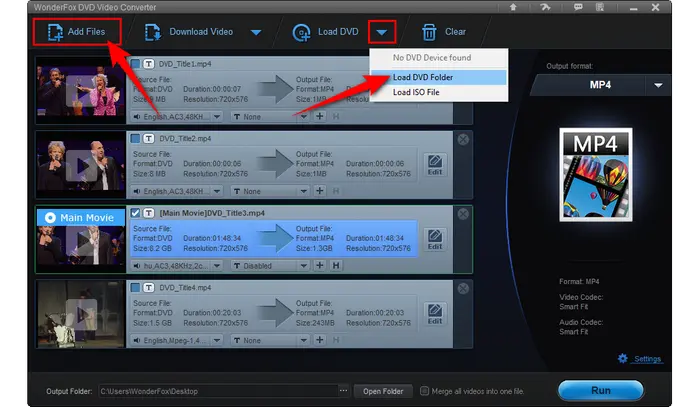Click the upgrade arrow icon in title bar

tap(513, 7)
